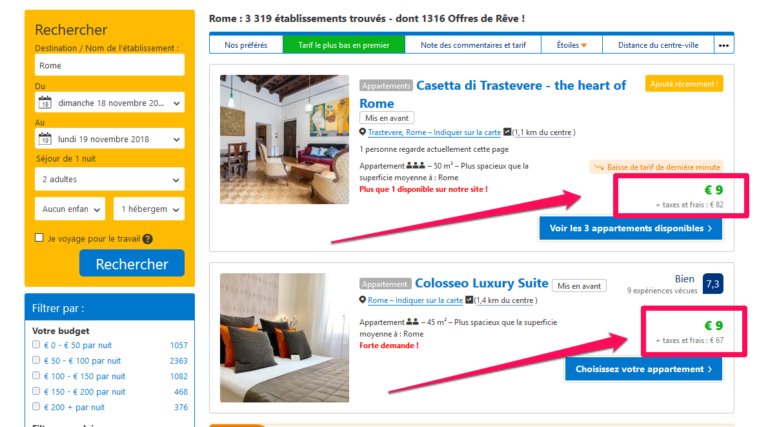The width and height of the screenshot is (768, 427).
Task: Select 'Distance du centre-ville' sorting tab
Action: pos(658,45)
